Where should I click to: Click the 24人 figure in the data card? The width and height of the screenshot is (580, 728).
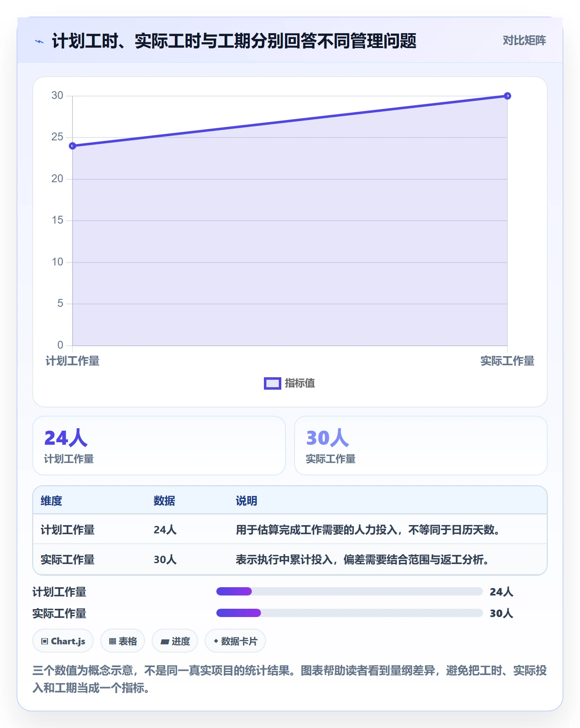(66, 438)
